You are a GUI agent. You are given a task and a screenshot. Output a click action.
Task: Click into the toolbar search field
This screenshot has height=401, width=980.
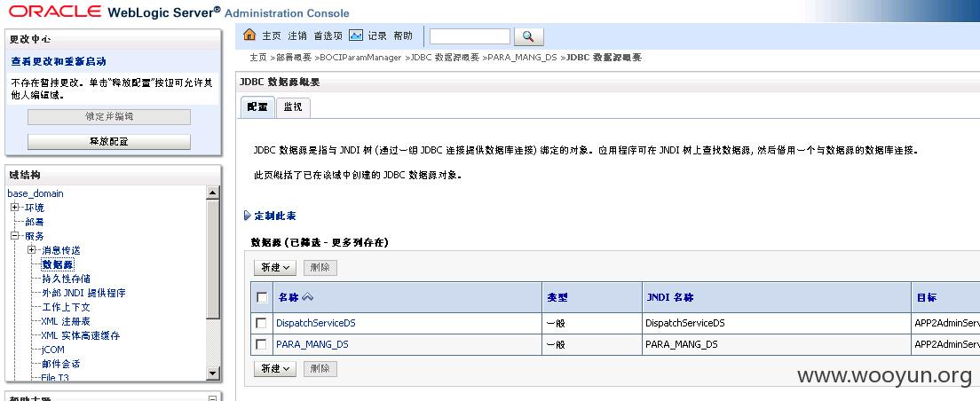coord(470,36)
